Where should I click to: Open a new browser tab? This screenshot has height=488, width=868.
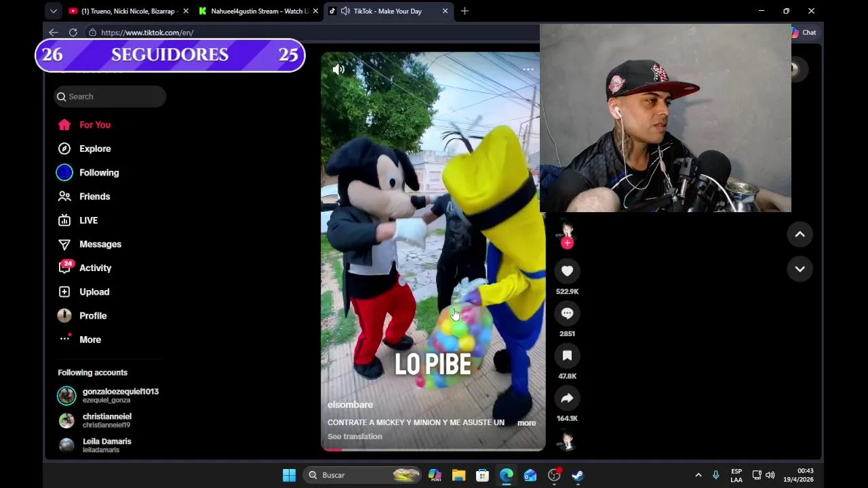click(x=465, y=11)
